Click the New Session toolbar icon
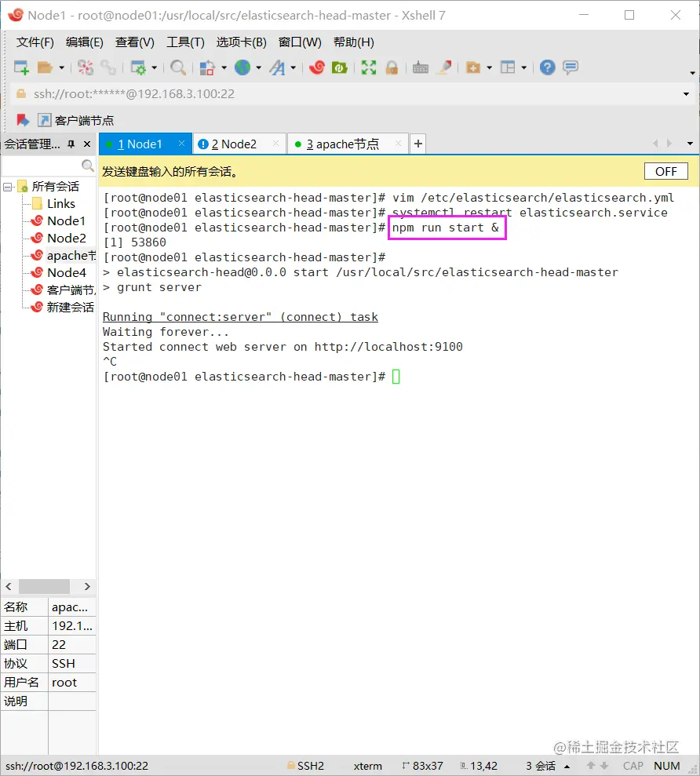 (x=21, y=67)
